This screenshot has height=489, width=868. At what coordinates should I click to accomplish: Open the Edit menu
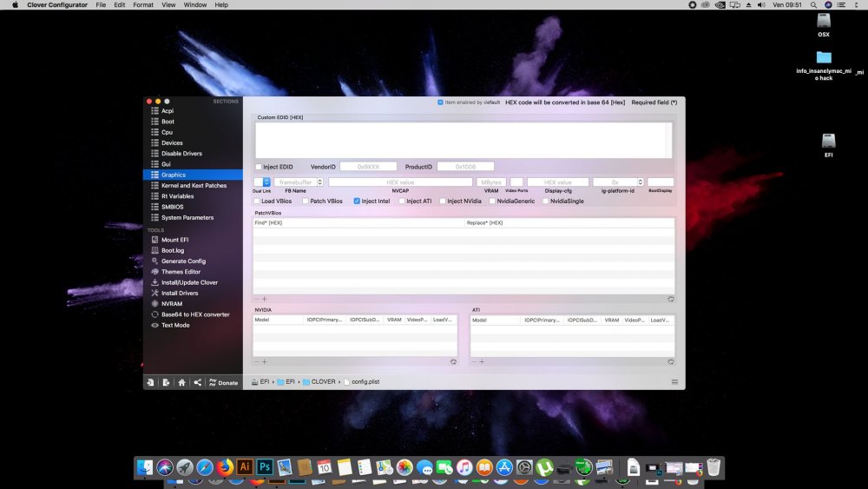pos(120,5)
